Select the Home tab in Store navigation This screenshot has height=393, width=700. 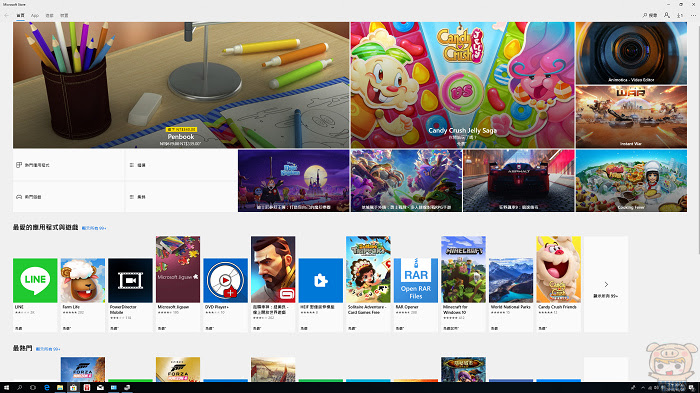[x=20, y=15]
